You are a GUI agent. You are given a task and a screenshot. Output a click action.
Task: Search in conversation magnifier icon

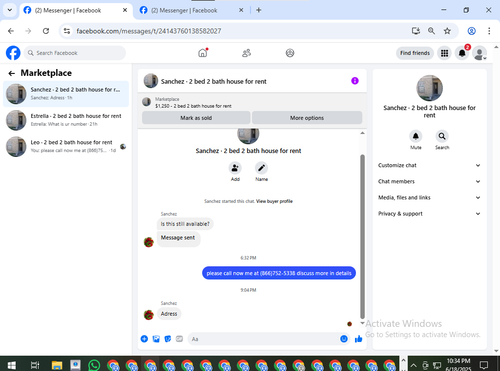click(x=442, y=136)
